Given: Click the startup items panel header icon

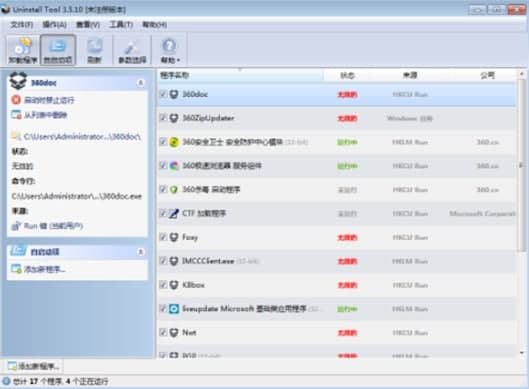Looking at the screenshot, I should (x=18, y=250).
